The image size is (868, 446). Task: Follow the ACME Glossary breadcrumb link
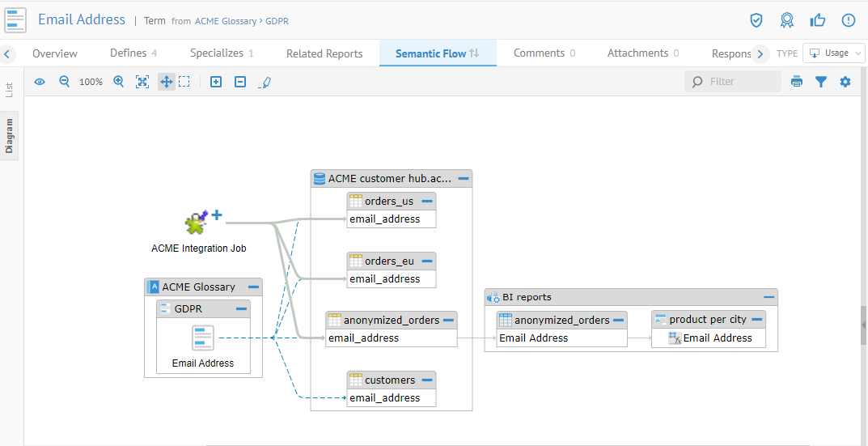(x=226, y=21)
